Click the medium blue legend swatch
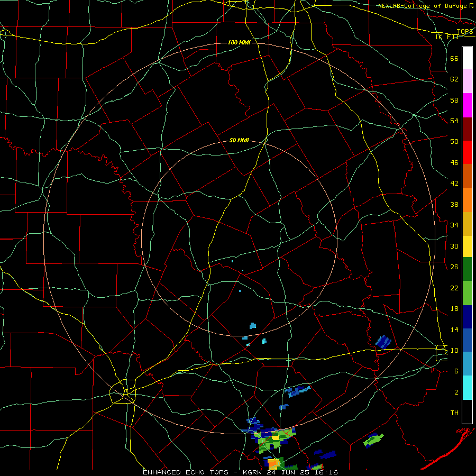Image resolution: width=476 pixels, height=476 pixels. click(x=467, y=340)
